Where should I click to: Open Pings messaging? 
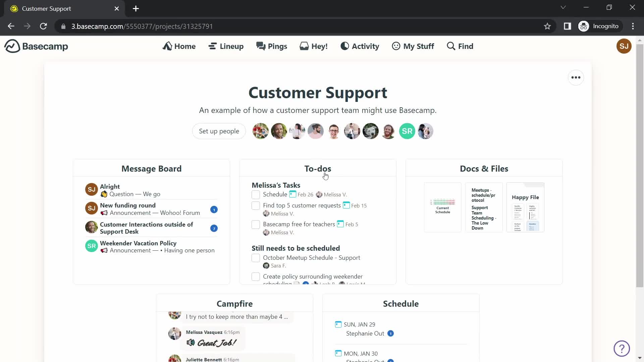pyautogui.click(x=272, y=46)
